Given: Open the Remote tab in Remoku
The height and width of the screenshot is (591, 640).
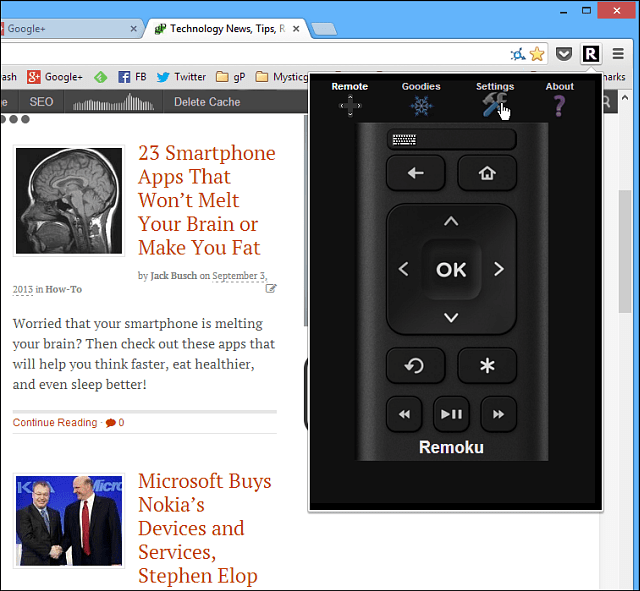Looking at the screenshot, I should coord(350,98).
